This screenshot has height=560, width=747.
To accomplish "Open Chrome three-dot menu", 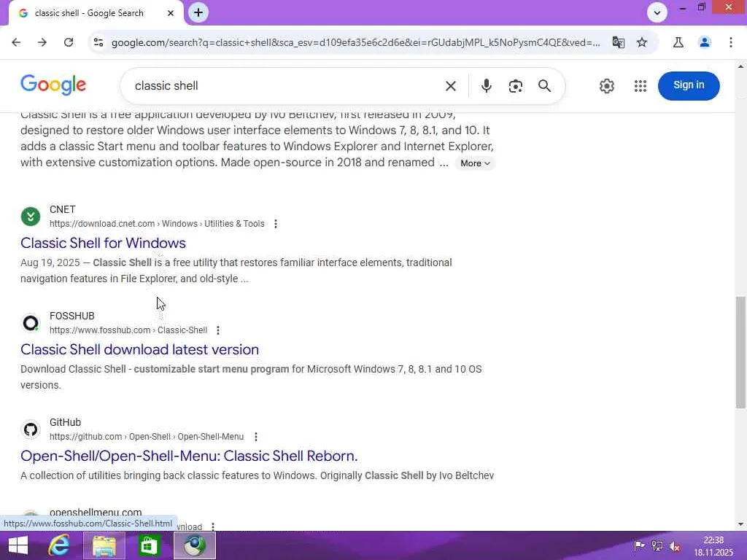I will point(731,42).
